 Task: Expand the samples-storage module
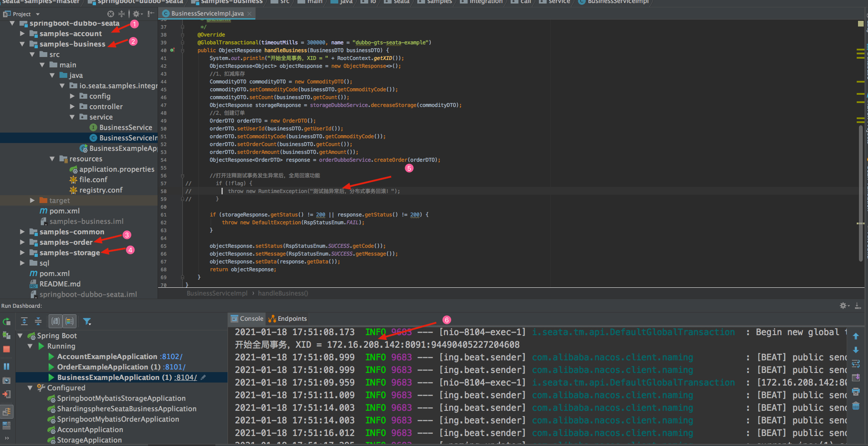click(x=22, y=253)
